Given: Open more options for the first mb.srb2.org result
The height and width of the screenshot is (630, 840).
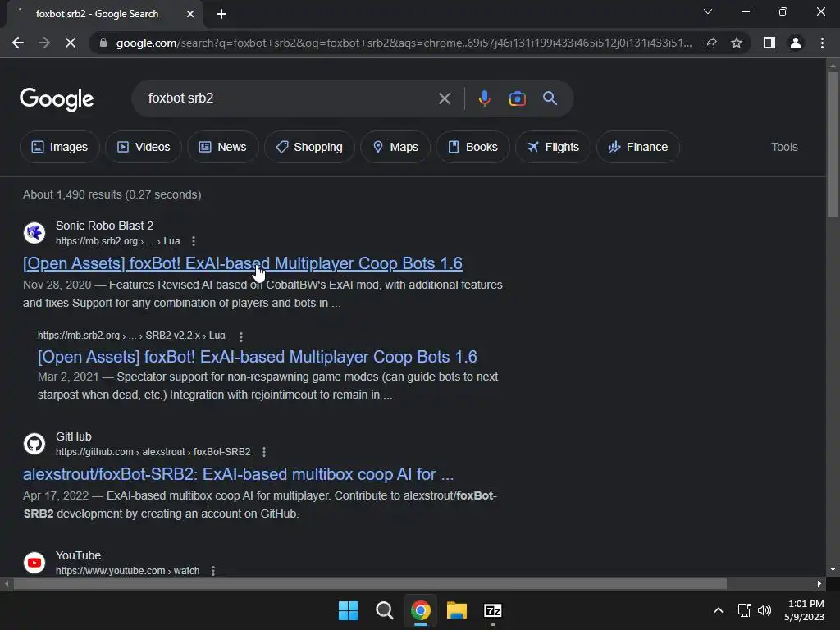Looking at the screenshot, I should (194, 242).
